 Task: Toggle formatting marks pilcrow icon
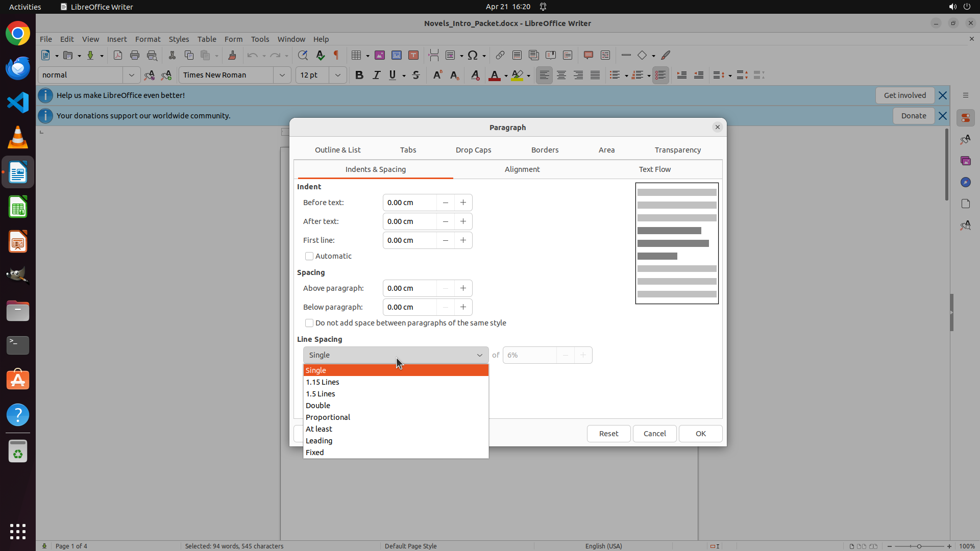click(336, 55)
